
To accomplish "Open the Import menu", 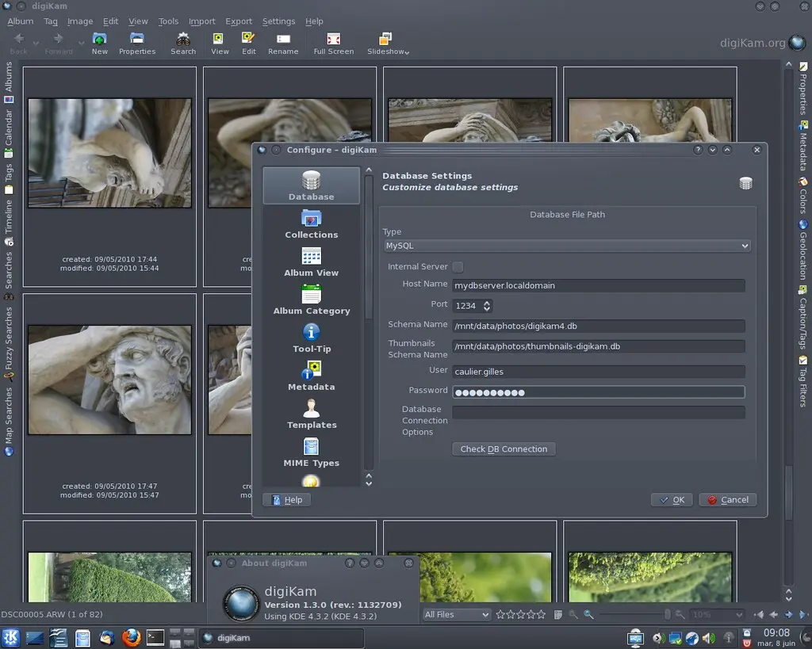I will click(x=201, y=21).
